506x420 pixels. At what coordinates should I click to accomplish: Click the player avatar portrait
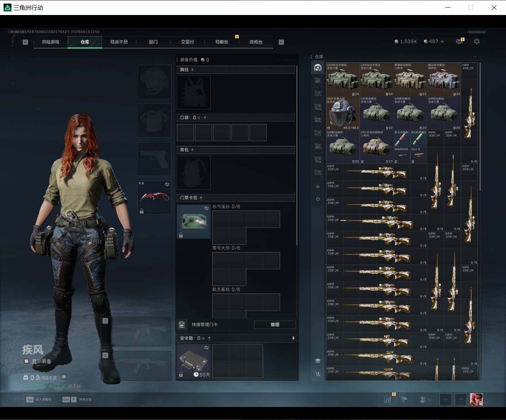point(476,399)
